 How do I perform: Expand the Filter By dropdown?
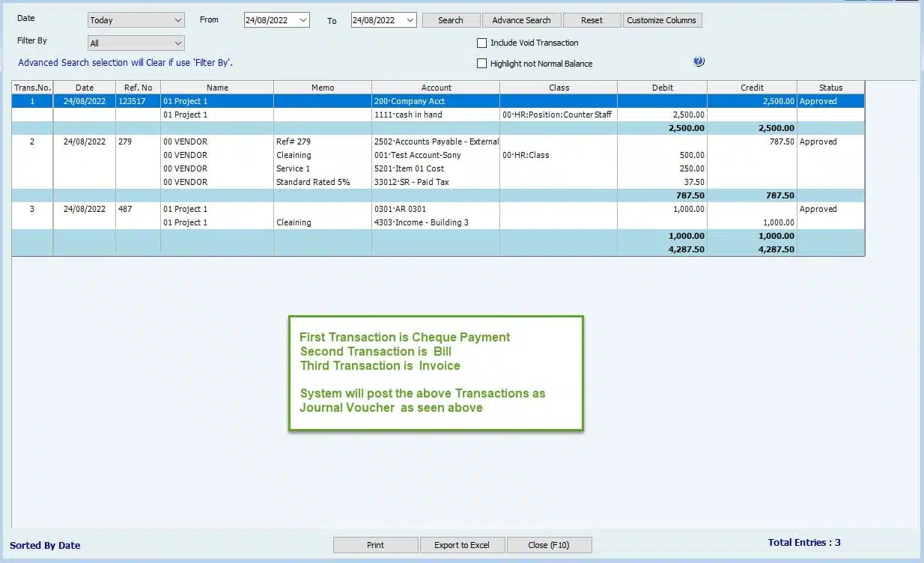(x=136, y=43)
